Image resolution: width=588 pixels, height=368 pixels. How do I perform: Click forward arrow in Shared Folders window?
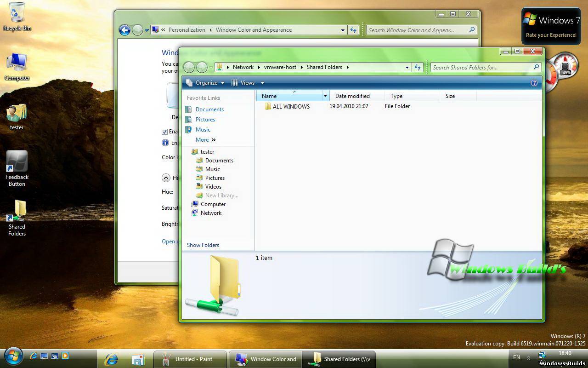(x=202, y=67)
